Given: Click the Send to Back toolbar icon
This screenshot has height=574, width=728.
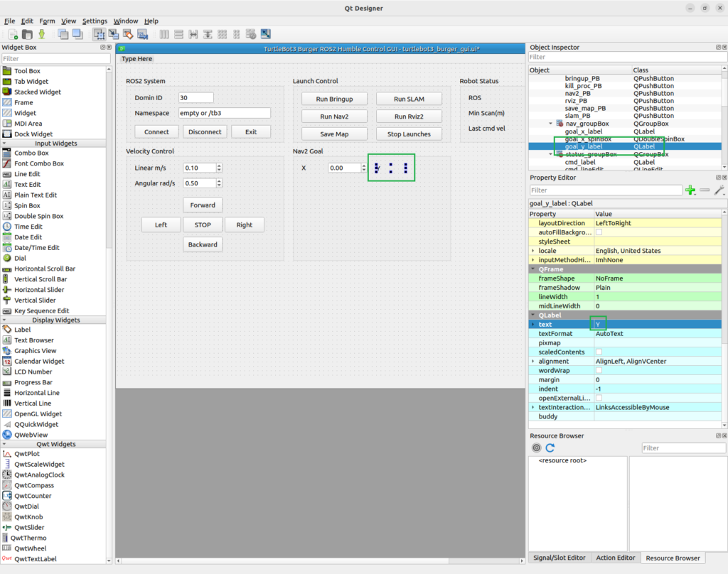Looking at the screenshot, I should (x=63, y=34).
